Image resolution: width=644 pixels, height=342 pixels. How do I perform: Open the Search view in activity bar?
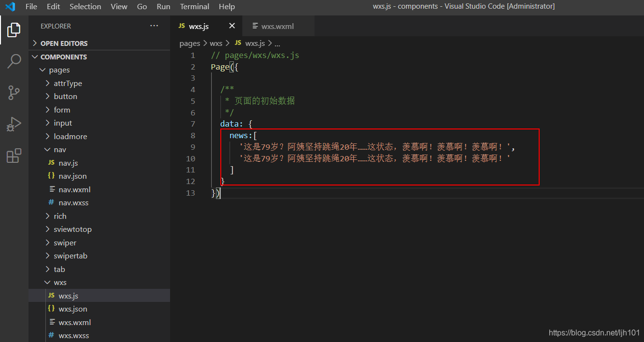click(14, 61)
